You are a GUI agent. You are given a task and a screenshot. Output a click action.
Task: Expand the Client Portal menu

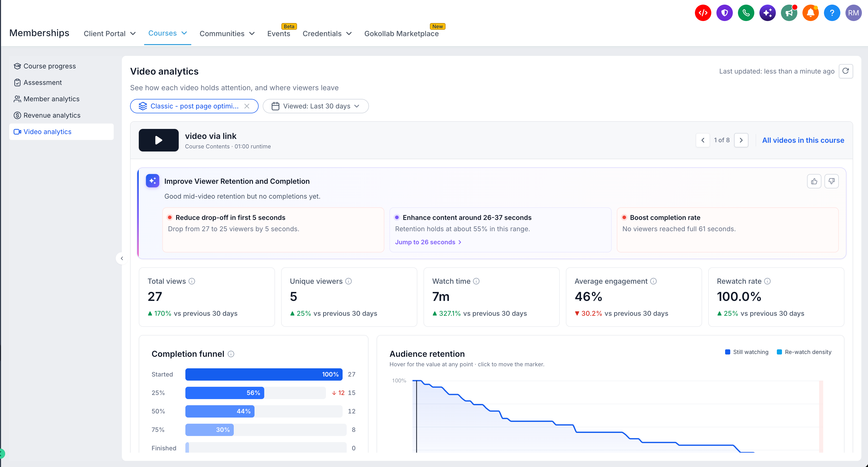coord(110,34)
